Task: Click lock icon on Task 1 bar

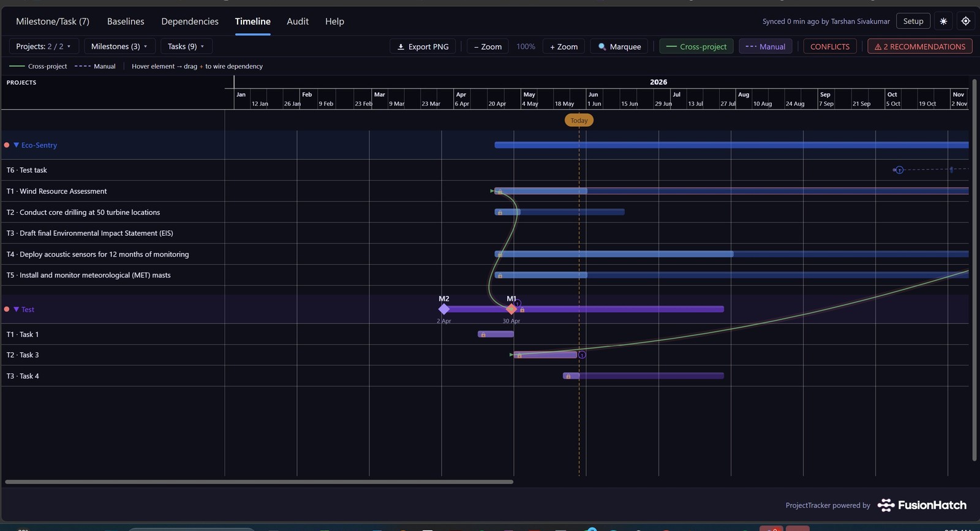Action: coord(483,334)
